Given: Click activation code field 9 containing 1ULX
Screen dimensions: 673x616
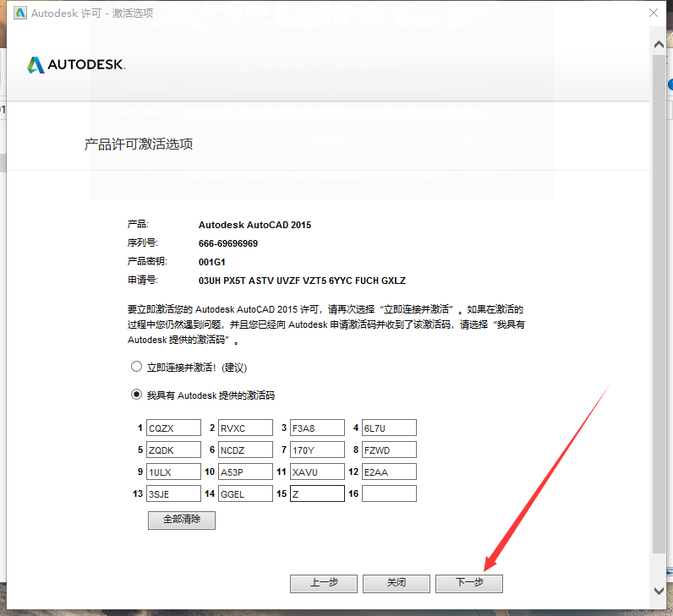Looking at the screenshot, I should [174, 472].
